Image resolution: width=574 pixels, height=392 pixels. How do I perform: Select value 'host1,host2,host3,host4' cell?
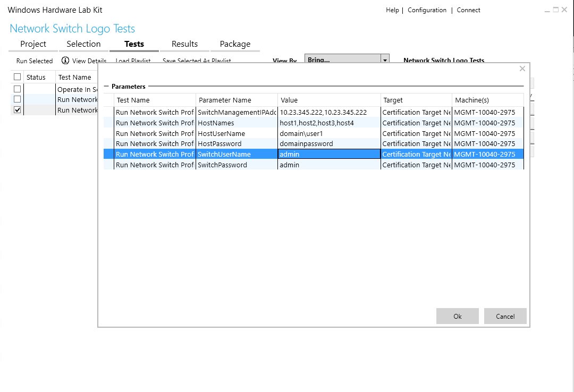click(329, 123)
